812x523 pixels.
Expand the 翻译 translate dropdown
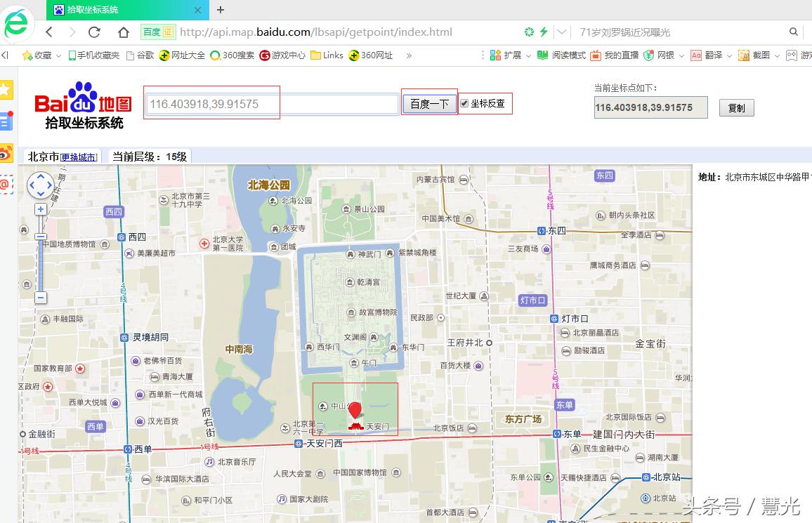(729, 55)
